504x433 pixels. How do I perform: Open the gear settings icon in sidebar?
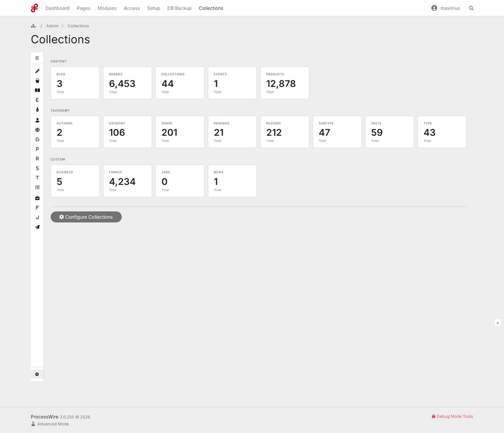point(37,374)
